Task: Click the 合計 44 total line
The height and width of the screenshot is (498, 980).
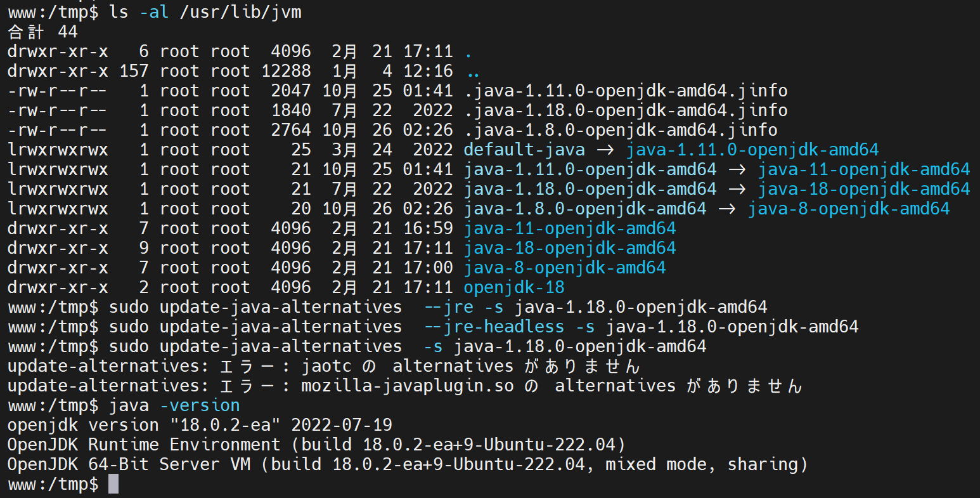Action: coord(42,32)
